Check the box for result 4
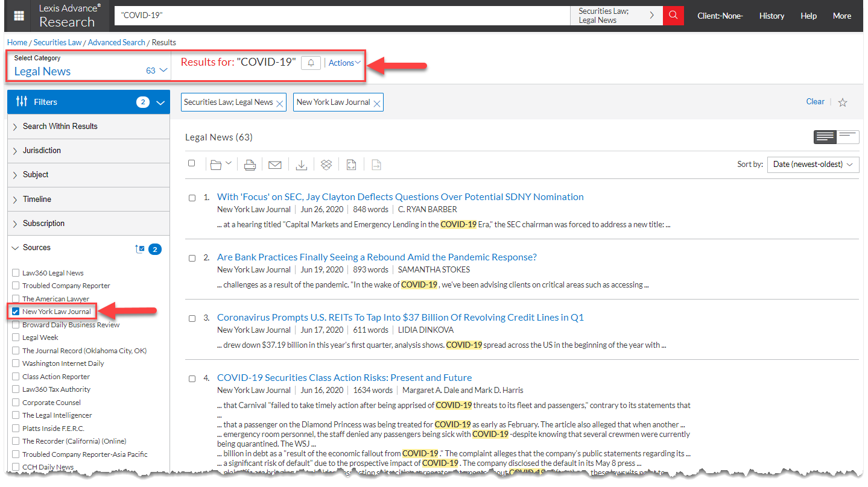 pyautogui.click(x=192, y=379)
